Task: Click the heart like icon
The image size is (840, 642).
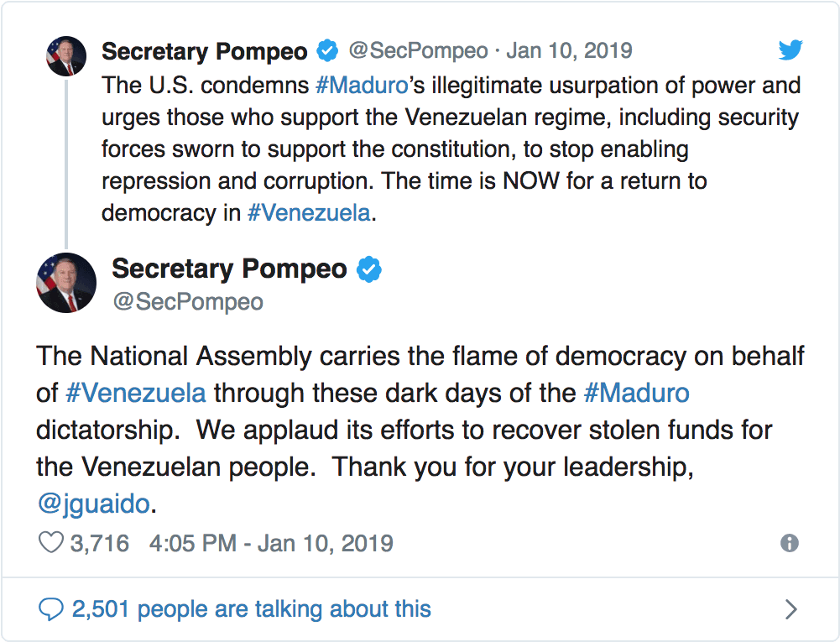Action: tap(51, 543)
